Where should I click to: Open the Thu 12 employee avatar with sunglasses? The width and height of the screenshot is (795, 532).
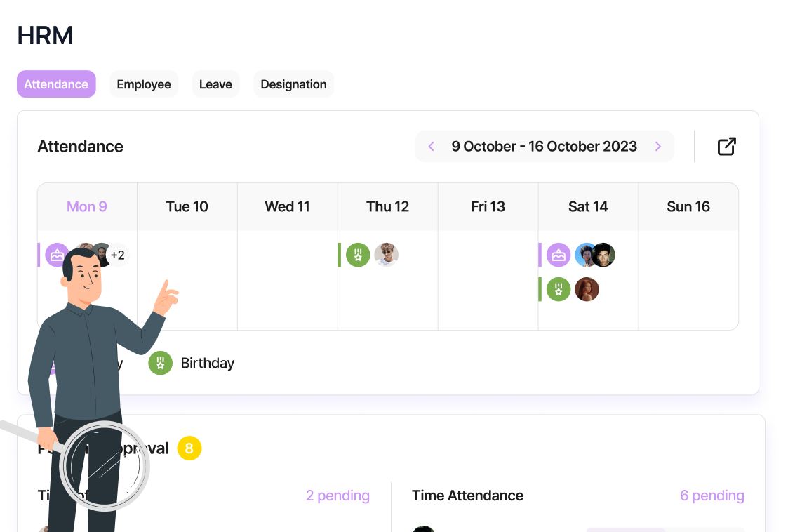tap(387, 255)
